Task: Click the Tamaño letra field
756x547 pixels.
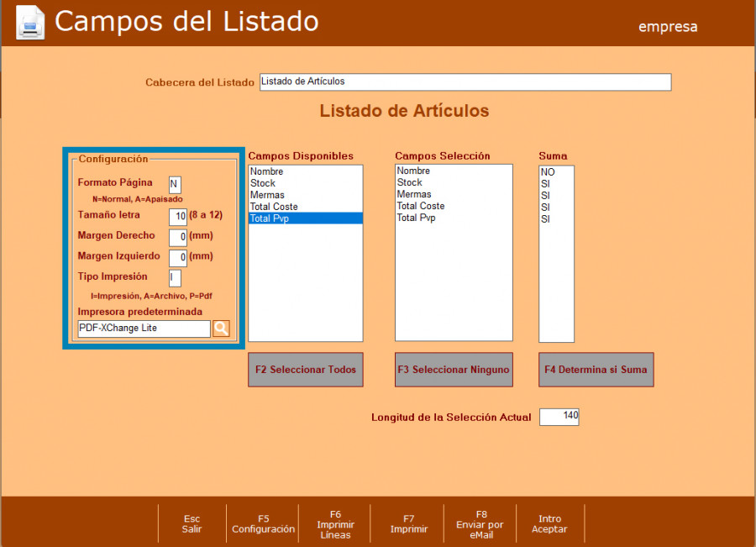Action: pos(178,216)
